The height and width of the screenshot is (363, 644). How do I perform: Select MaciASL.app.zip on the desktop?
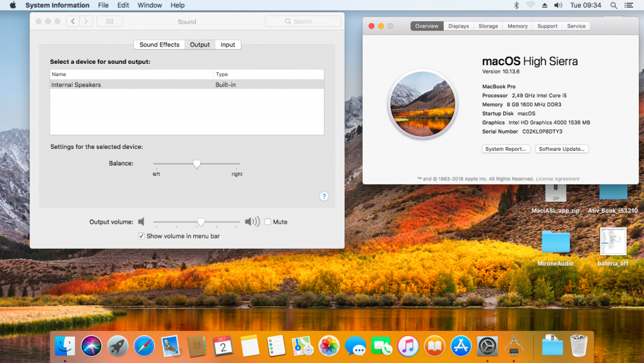click(555, 199)
